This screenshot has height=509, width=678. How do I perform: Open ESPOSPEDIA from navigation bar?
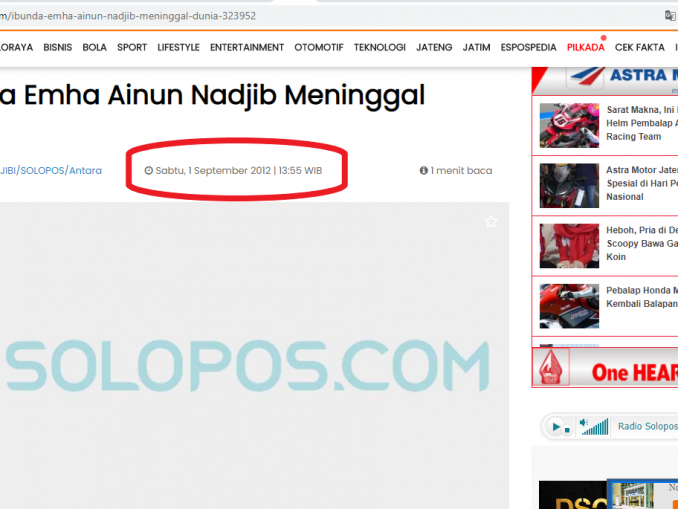528,48
